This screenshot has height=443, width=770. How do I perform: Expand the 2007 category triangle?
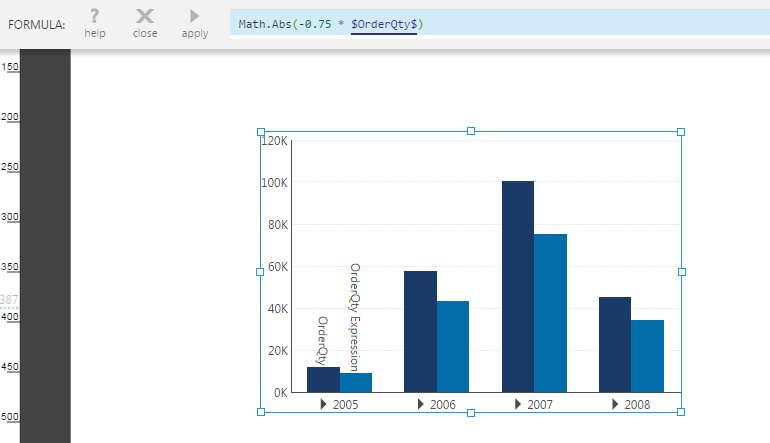coord(517,404)
